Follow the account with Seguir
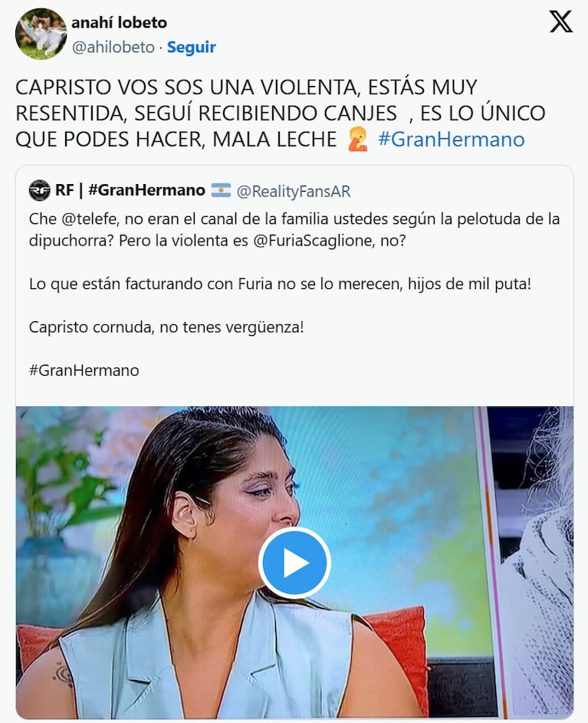The image size is (588, 723). click(192, 47)
